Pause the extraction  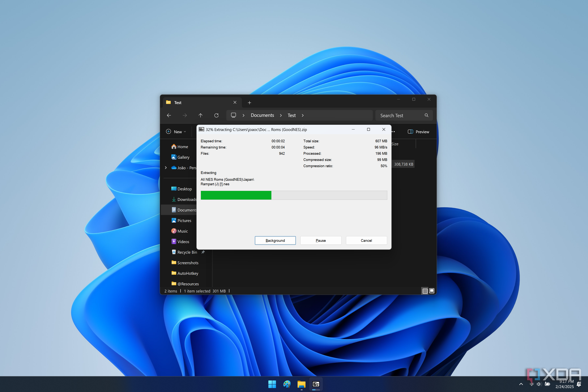coord(321,240)
